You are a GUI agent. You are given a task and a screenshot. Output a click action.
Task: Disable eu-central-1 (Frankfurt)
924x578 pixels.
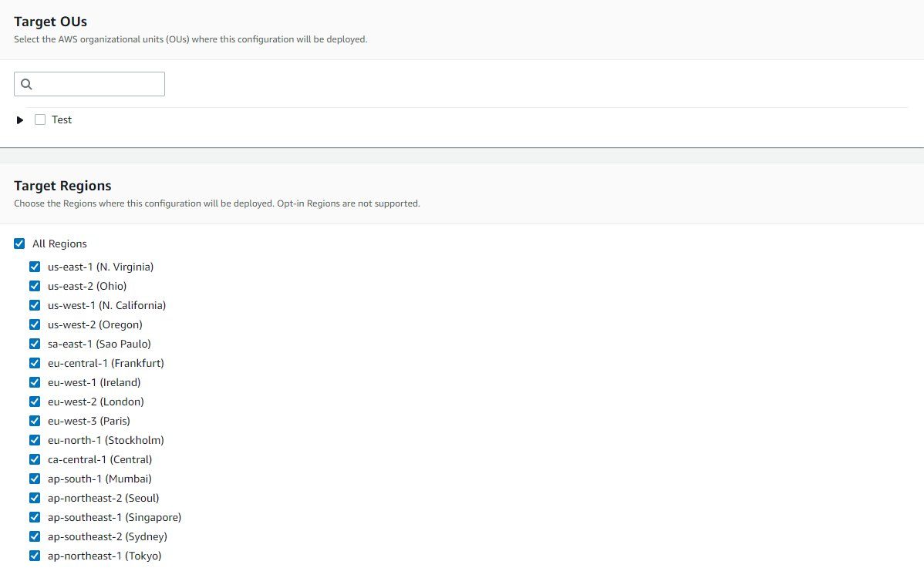pyautogui.click(x=35, y=362)
